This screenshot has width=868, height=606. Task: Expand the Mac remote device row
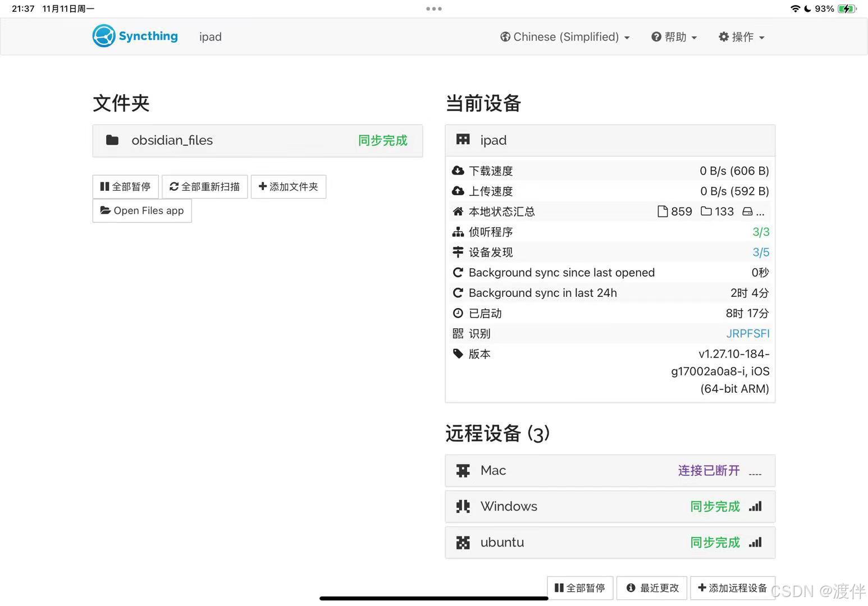coord(610,470)
